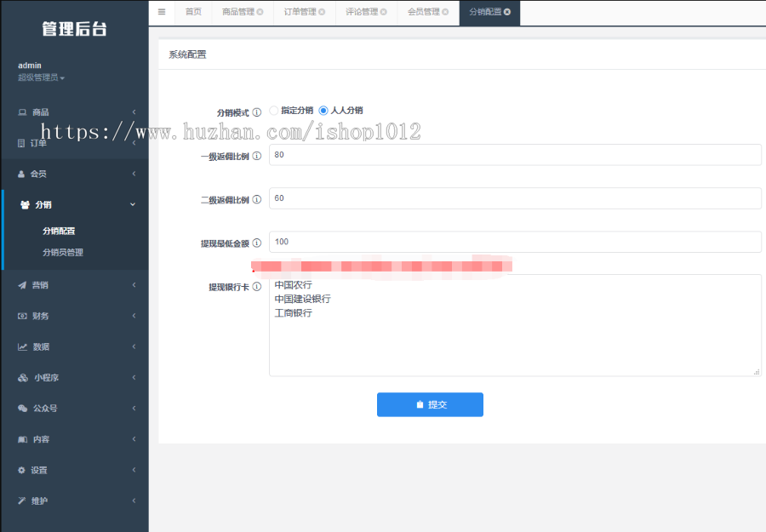Switch to the 订单管理 tab
Screen dimensions: 766x532
tap(300, 12)
